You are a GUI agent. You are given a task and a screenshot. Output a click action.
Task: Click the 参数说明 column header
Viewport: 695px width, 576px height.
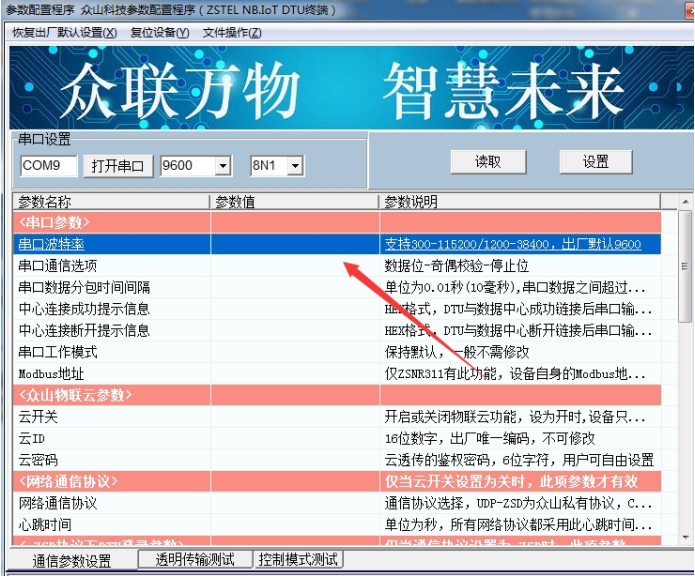[520, 202]
